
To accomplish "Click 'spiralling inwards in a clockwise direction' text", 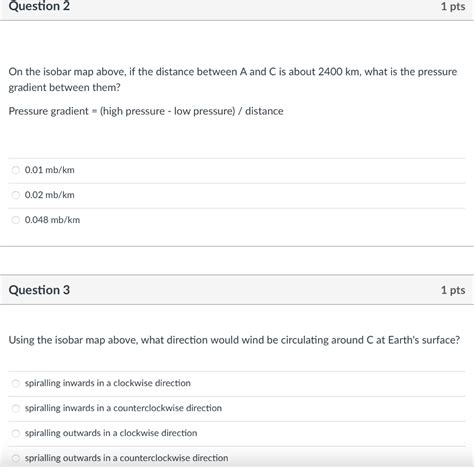I will point(108,383).
